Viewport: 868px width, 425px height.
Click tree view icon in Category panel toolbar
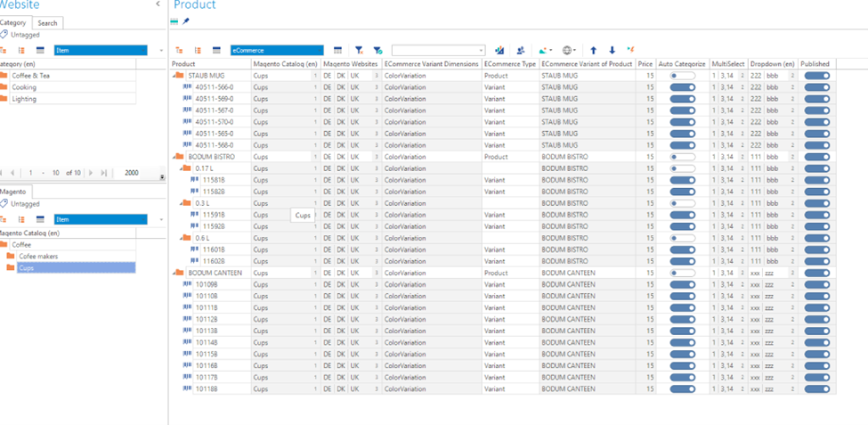coord(3,50)
